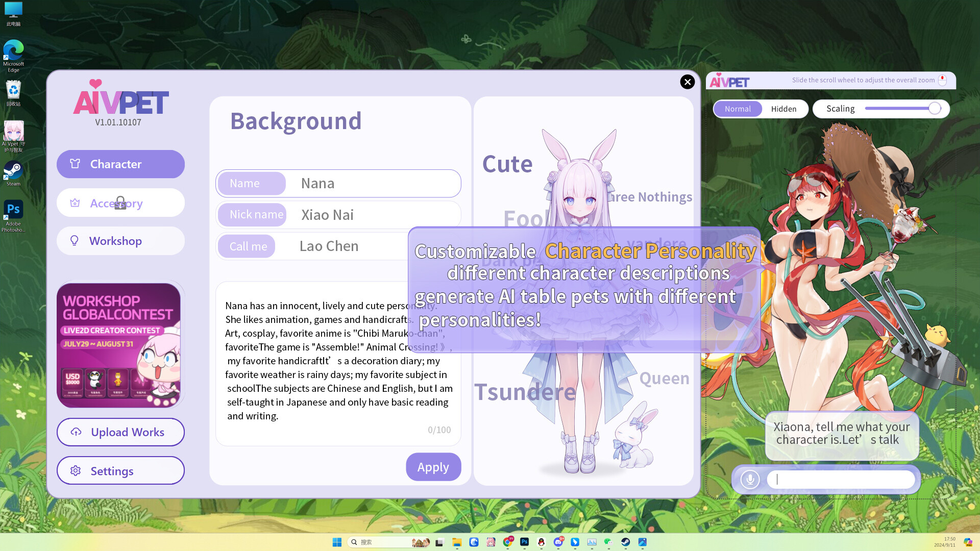This screenshot has height=551, width=980.
Task: Click the mouse scroll-wheel zoom hint icon
Action: (942, 80)
